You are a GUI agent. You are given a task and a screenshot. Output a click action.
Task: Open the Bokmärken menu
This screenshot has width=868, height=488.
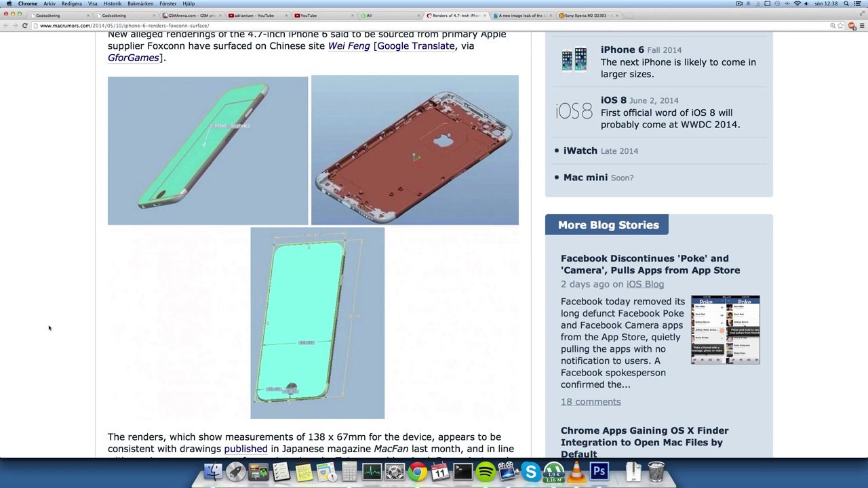pos(140,3)
